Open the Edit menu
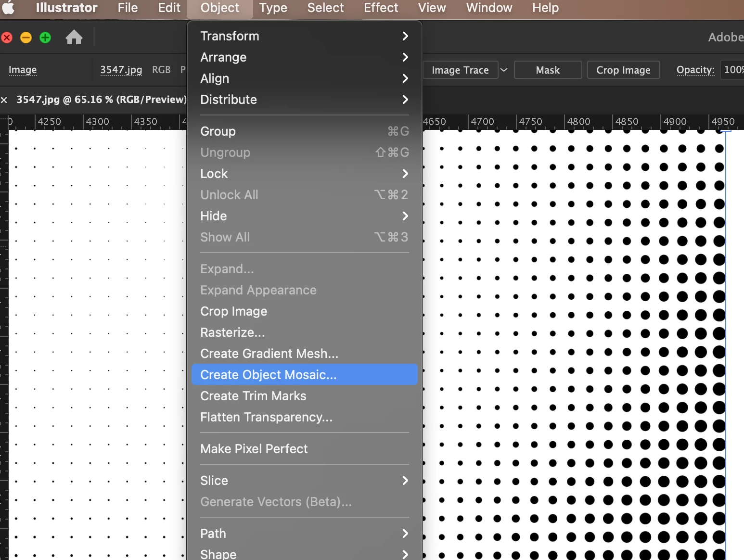The width and height of the screenshot is (744, 560). [x=169, y=8]
